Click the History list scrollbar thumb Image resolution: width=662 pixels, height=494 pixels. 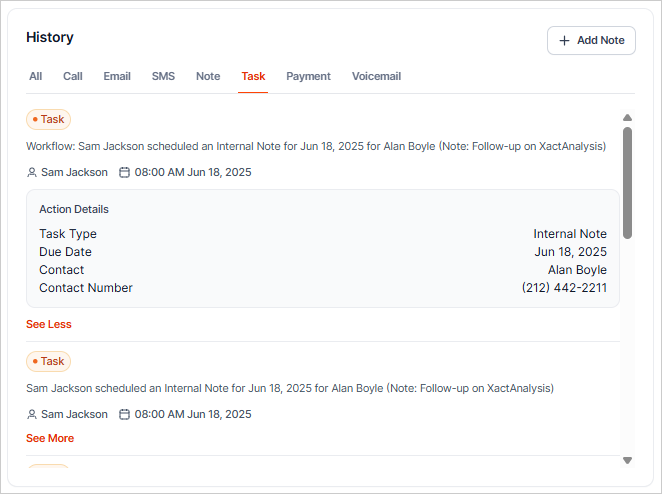point(627,182)
